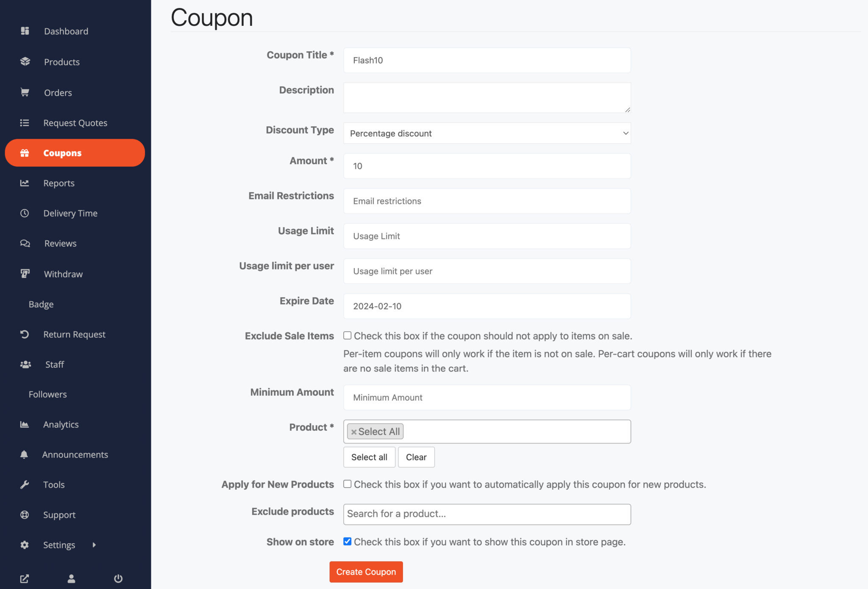Go to Request Quotes menu item

[x=75, y=123]
